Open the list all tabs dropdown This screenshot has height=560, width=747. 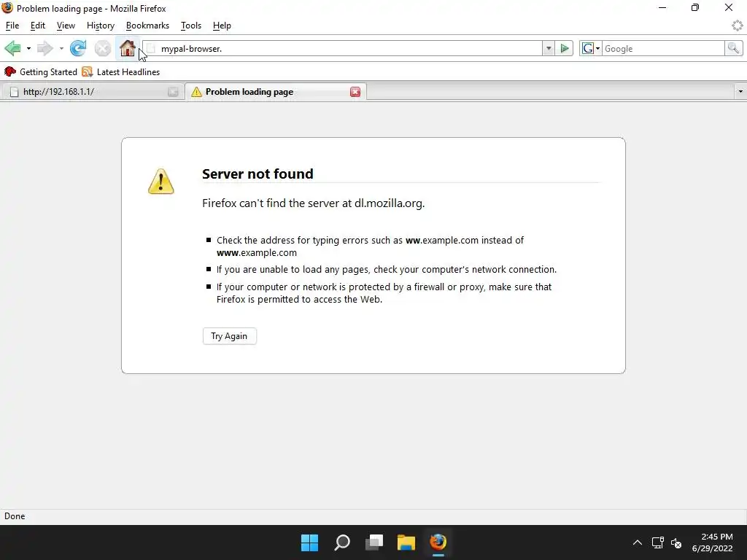coord(740,91)
